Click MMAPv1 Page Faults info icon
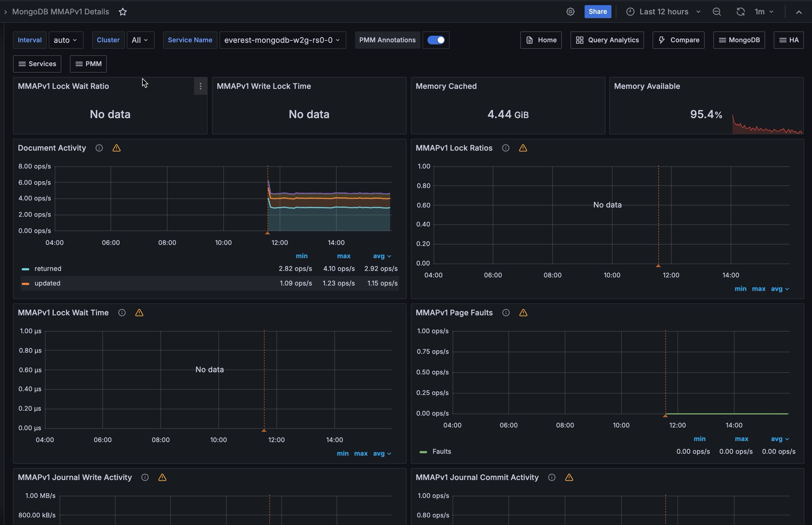This screenshot has height=525, width=812. [506, 313]
